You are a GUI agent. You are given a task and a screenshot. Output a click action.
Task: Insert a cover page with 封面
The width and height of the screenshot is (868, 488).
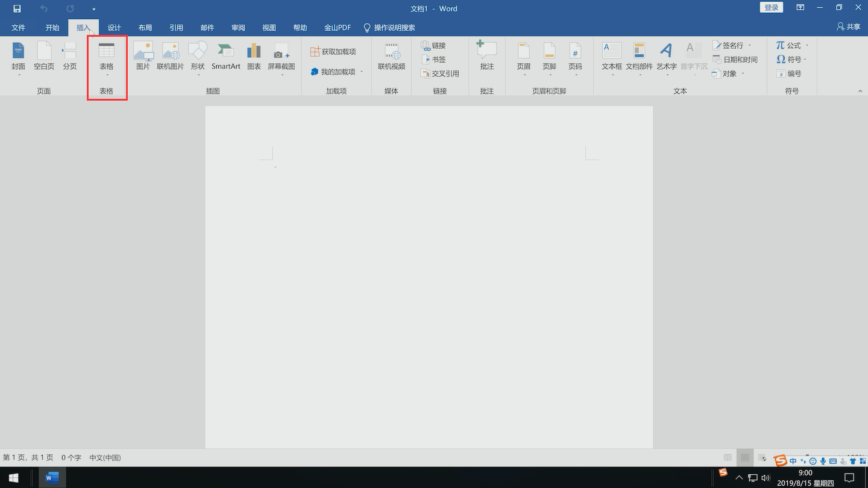point(18,58)
